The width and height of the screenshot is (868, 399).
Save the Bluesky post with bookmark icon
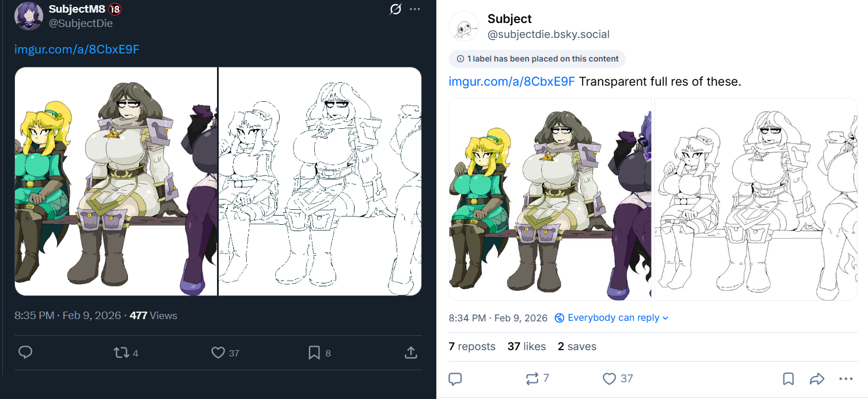click(788, 379)
